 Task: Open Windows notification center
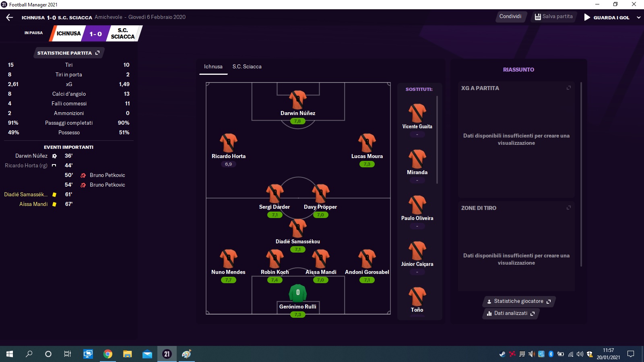pos(631,354)
